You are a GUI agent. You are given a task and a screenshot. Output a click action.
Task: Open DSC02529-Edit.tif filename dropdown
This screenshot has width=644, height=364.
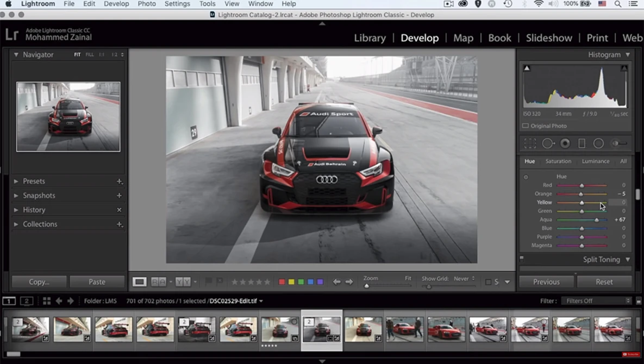(x=261, y=301)
